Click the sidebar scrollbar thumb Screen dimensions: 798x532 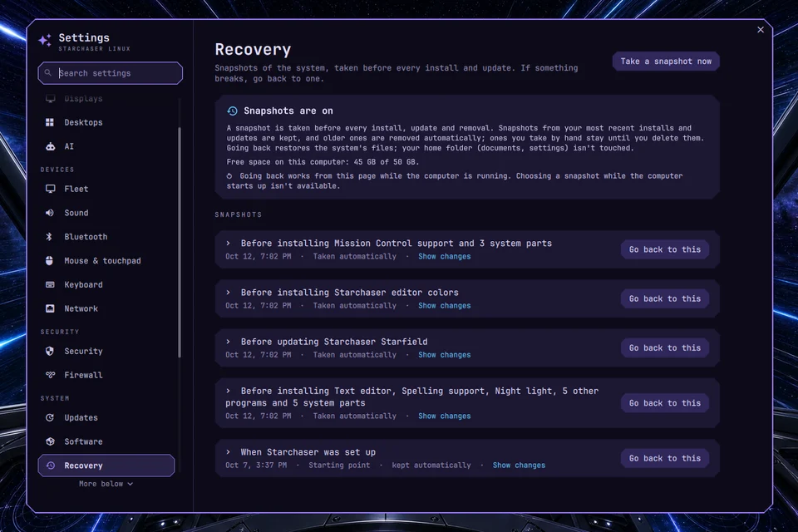tap(180, 243)
